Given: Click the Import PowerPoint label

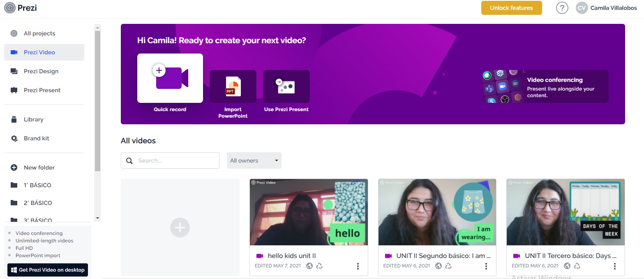Looking at the screenshot, I should point(233,113).
